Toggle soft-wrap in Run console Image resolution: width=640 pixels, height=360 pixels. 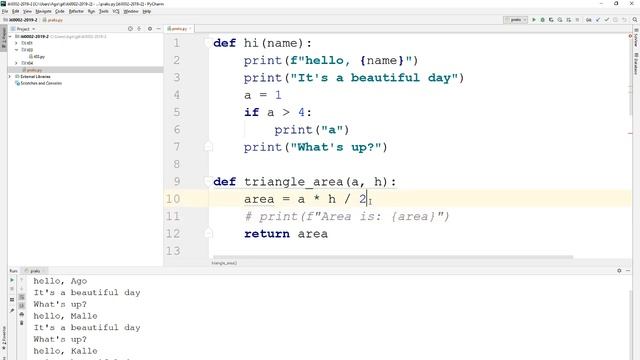coord(22,297)
